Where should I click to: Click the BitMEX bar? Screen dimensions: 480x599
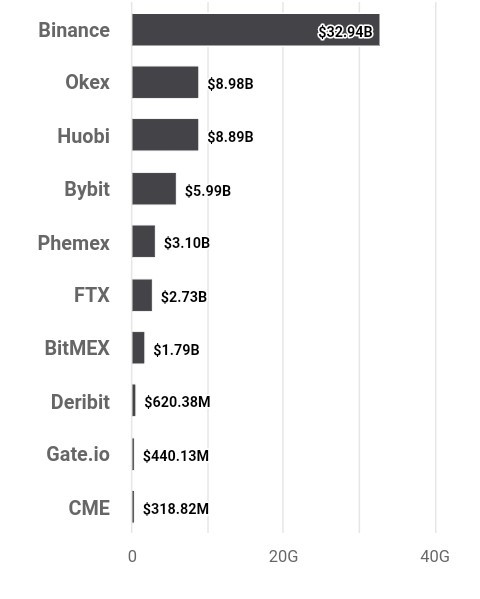coord(138,347)
